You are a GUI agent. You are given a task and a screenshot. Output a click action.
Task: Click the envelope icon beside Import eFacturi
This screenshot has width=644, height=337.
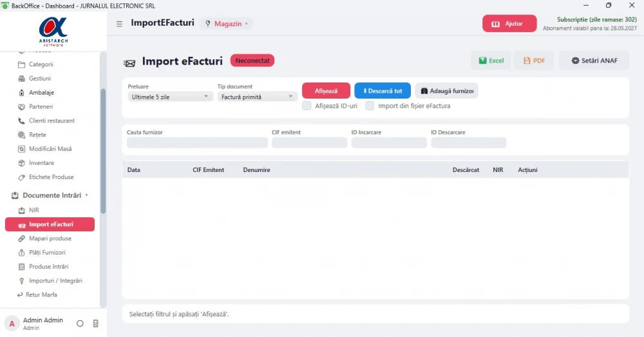129,63
